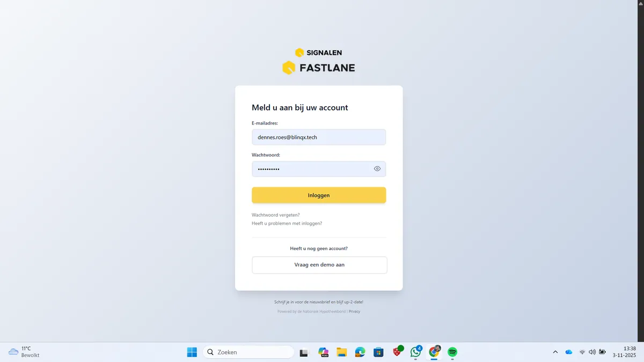Launch Microsoft Edge from the taskbar

click(x=360, y=352)
